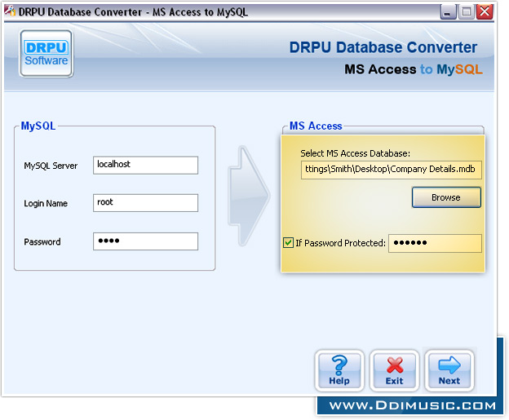This screenshot has width=509, height=420.
Task: Click the MySQL Server field with localhost
Action: tap(145, 166)
